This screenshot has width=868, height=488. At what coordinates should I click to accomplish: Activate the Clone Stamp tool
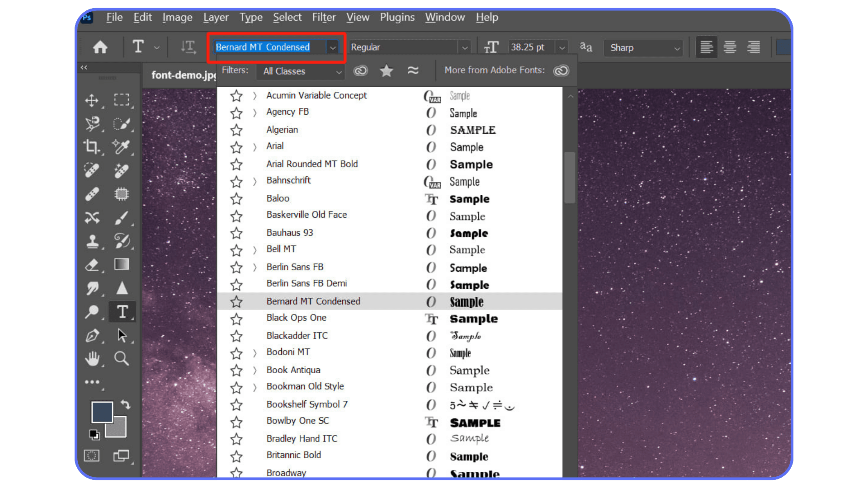pyautogui.click(x=93, y=241)
